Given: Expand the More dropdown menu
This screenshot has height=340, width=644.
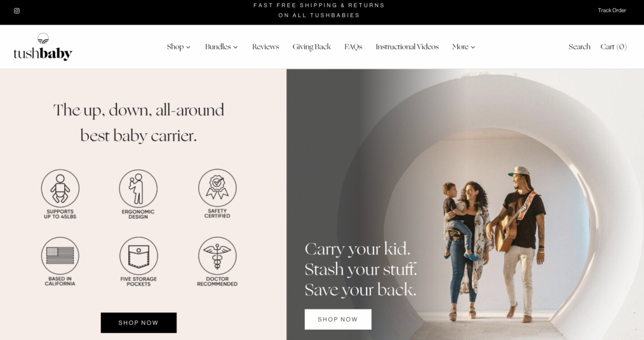Looking at the screenshot, I should click(464, 47).
